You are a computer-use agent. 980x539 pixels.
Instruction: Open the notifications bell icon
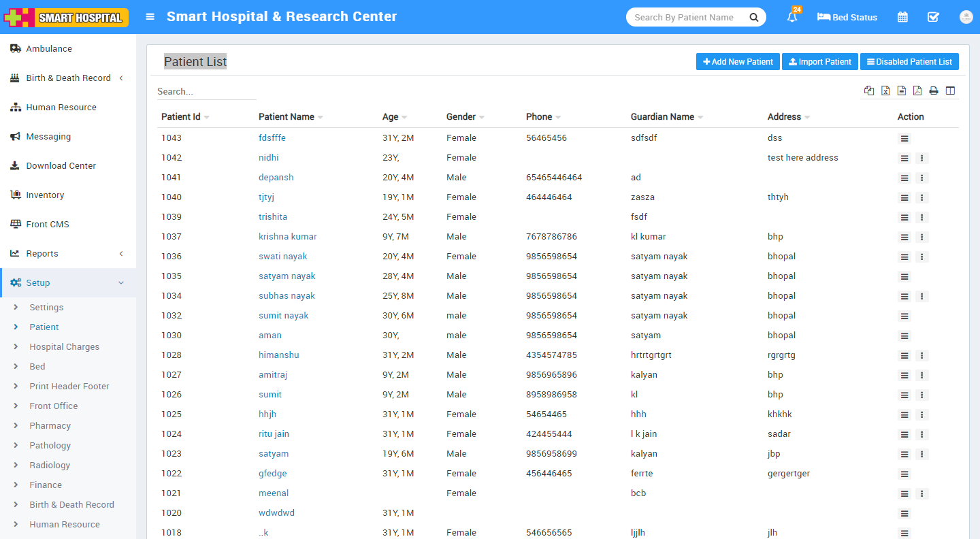click(x=792, y=18)
